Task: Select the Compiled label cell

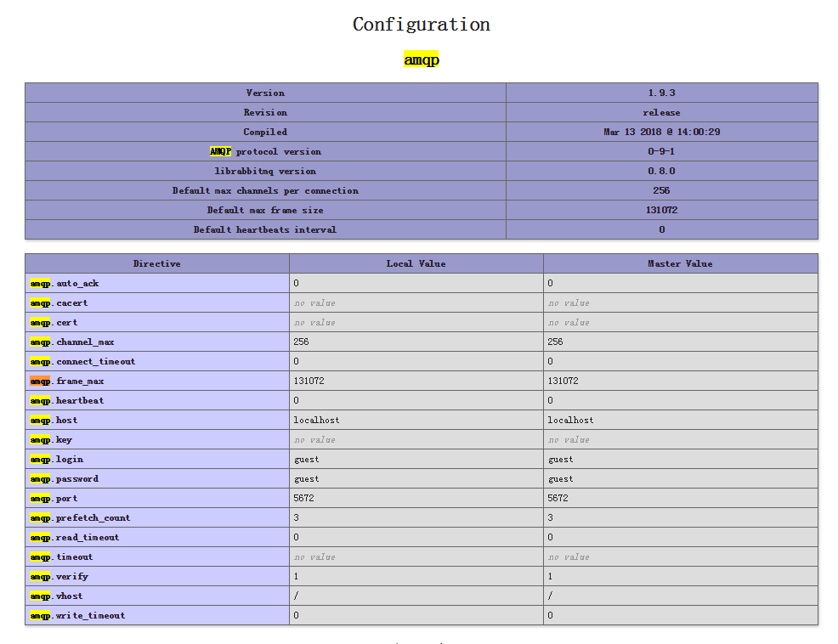Action: tap(265, 132)
